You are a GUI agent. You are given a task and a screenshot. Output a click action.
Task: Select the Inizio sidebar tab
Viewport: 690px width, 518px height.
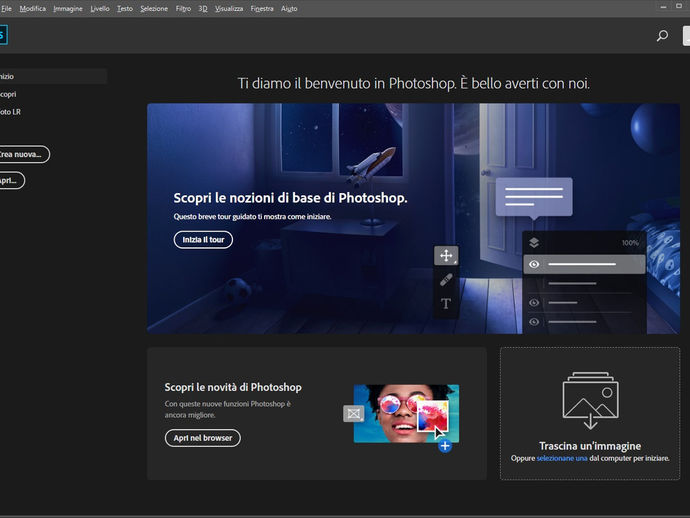point(53,77)
